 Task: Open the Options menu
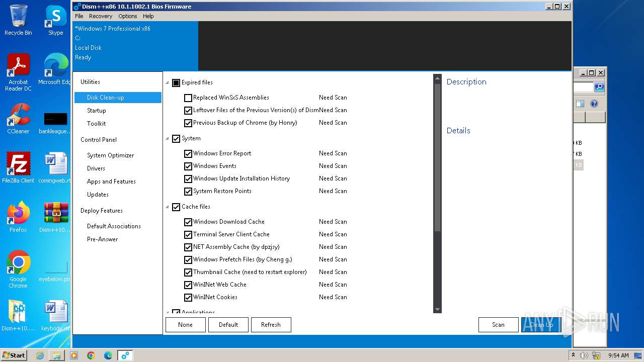coord(128,16)
